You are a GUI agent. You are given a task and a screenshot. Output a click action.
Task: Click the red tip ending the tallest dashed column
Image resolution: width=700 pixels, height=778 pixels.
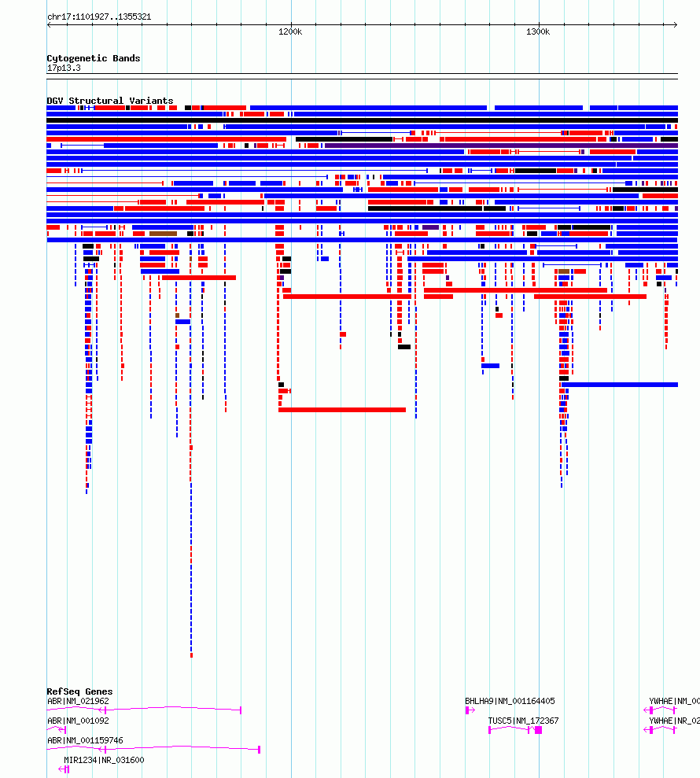191,655
